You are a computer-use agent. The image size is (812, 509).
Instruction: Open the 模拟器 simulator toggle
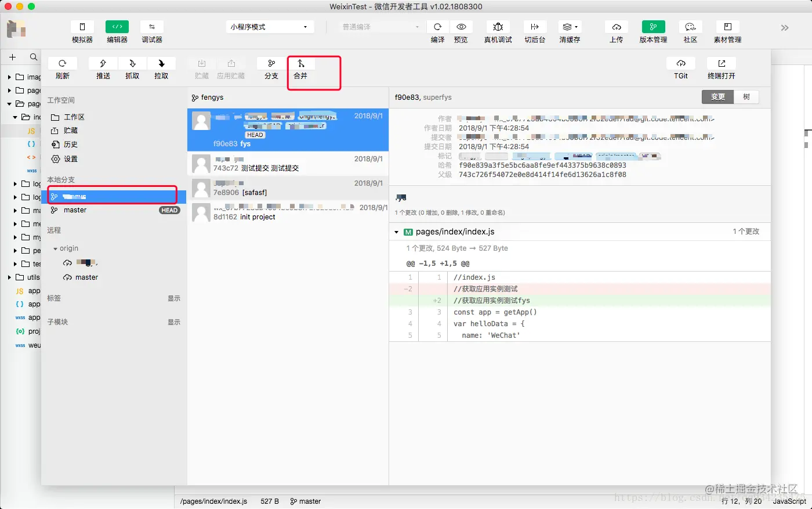82,27
